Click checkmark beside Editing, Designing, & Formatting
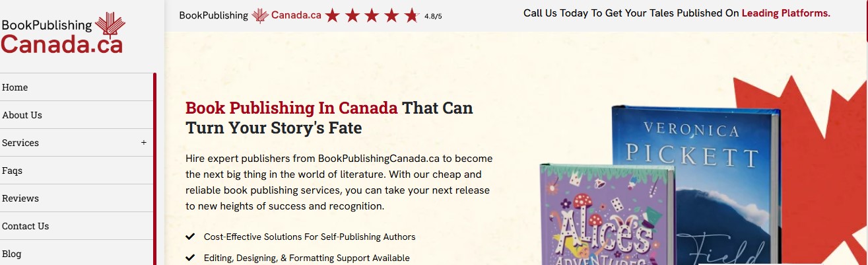The image size is (868, 265). tap(190, 258)
